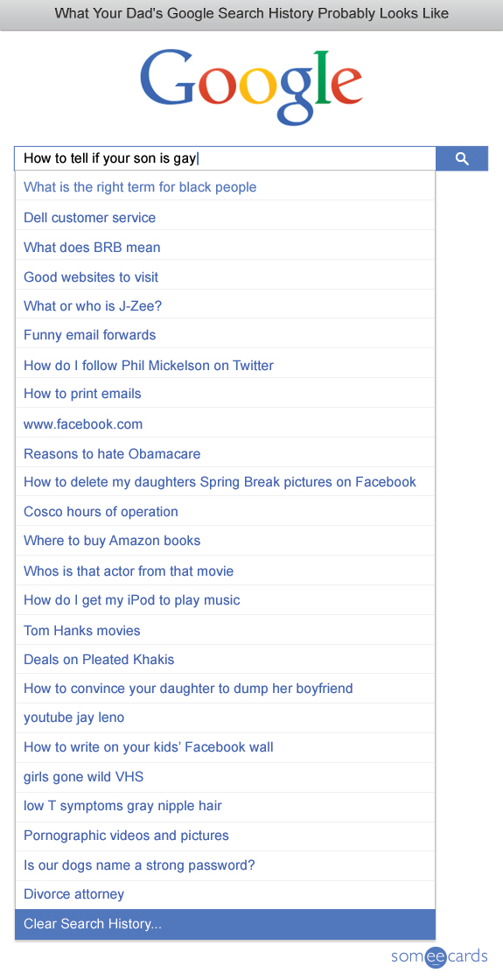
Task: Pick 'Funny email forwards' from suggestions
Action: 225,335
